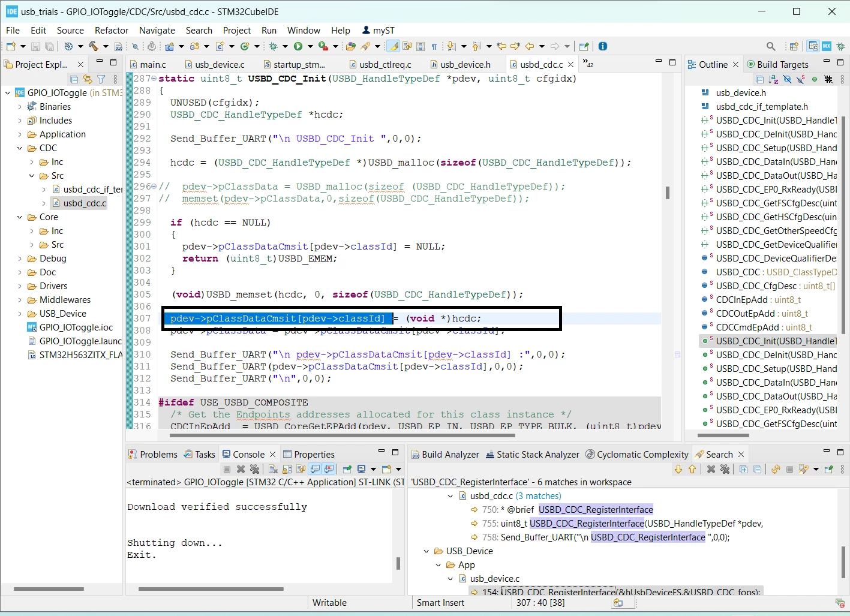Toggle Mark Occurrences highlighter in toolbar
Image resolution: width=850 pixels, height=616 pixels.
[394, 46]
